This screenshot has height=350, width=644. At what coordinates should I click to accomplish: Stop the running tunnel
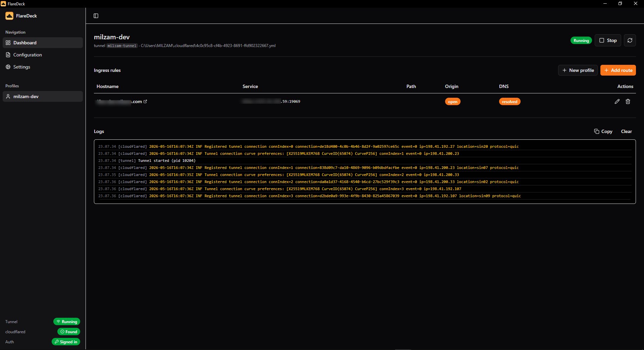(608, 40)
